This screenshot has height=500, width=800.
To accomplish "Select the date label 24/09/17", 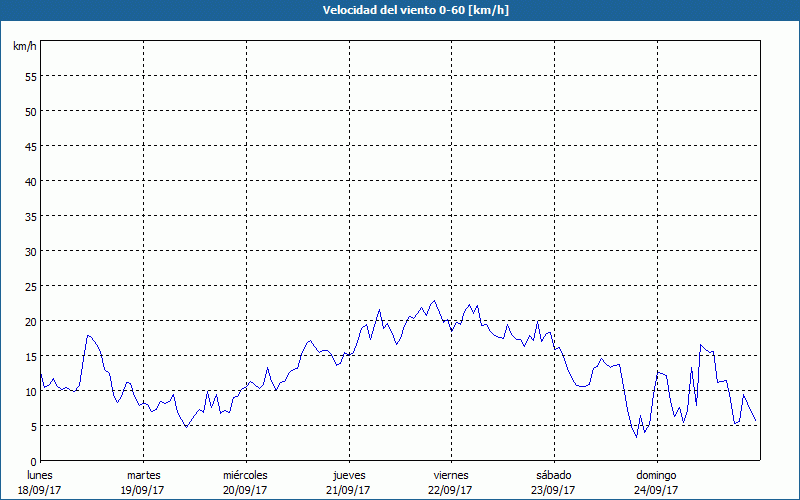I will click(x=656, y=490).
